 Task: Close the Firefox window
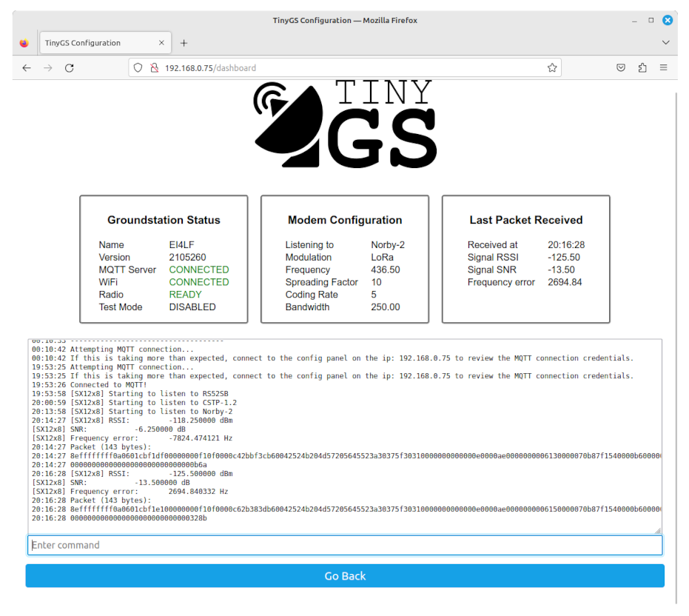point(668,20)
